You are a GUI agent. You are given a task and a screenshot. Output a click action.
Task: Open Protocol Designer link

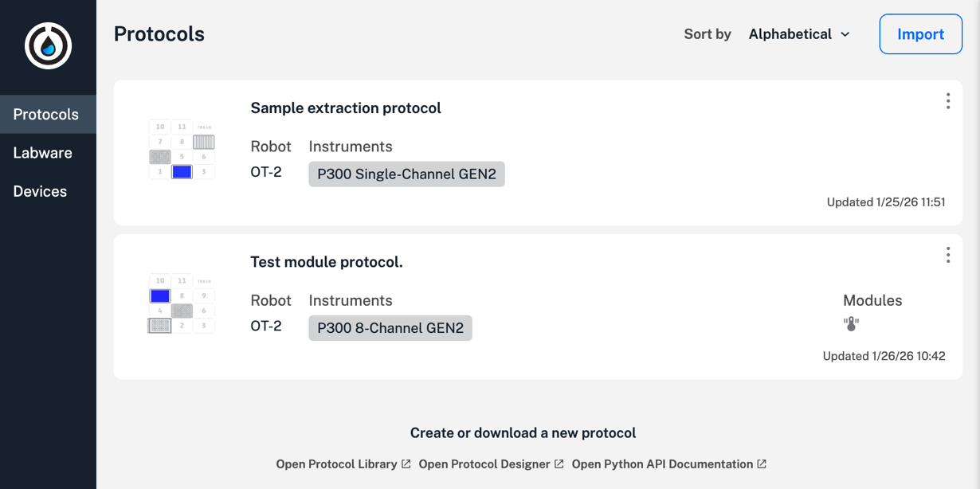coord(484,464)
